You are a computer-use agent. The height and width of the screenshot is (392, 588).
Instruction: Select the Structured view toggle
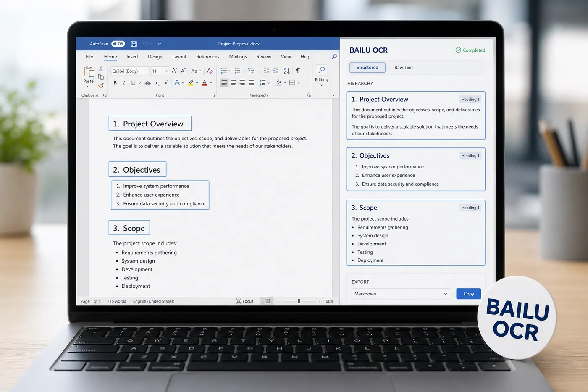tap(367, 67)
